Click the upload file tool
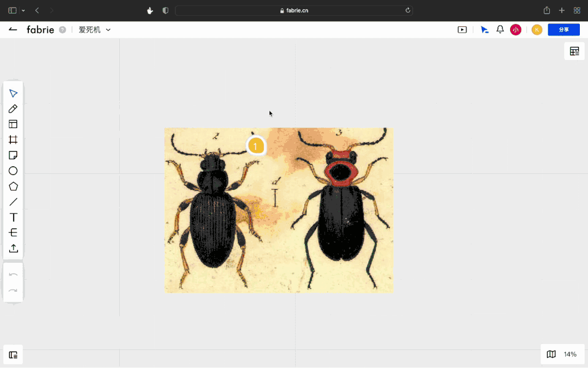The height and width of the screenshot is (368, 588). (x=13, y=248)
